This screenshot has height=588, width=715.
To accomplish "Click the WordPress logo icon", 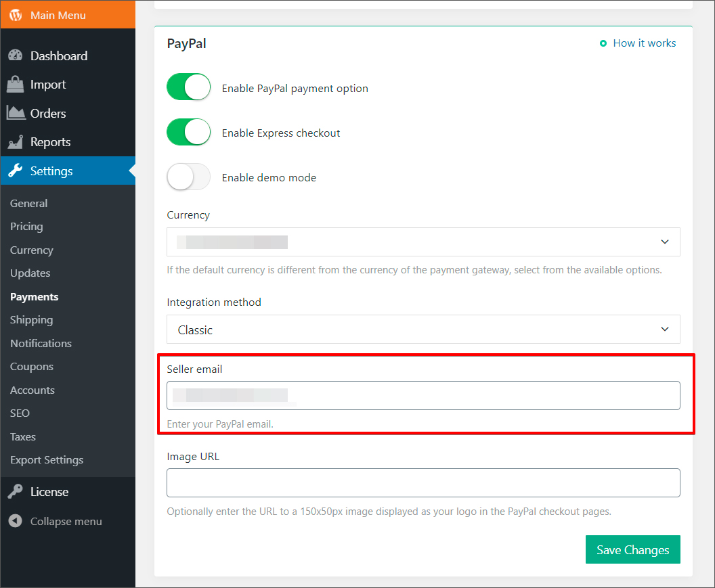I will [x=16, y=15].
